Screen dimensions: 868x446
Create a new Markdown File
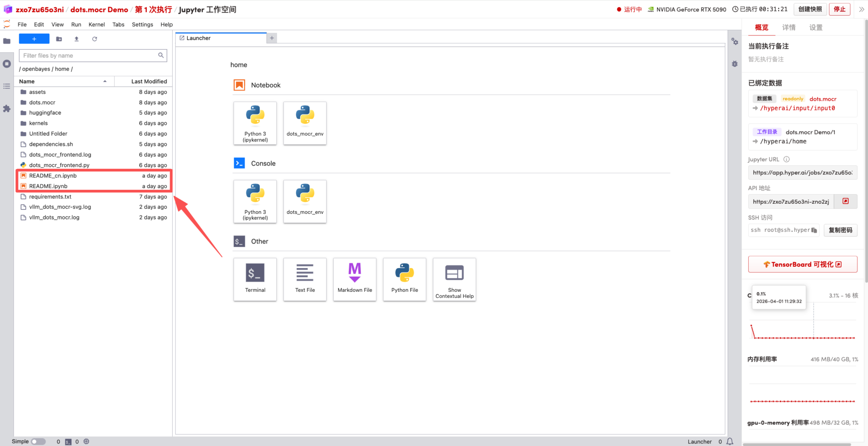[355, 279]
